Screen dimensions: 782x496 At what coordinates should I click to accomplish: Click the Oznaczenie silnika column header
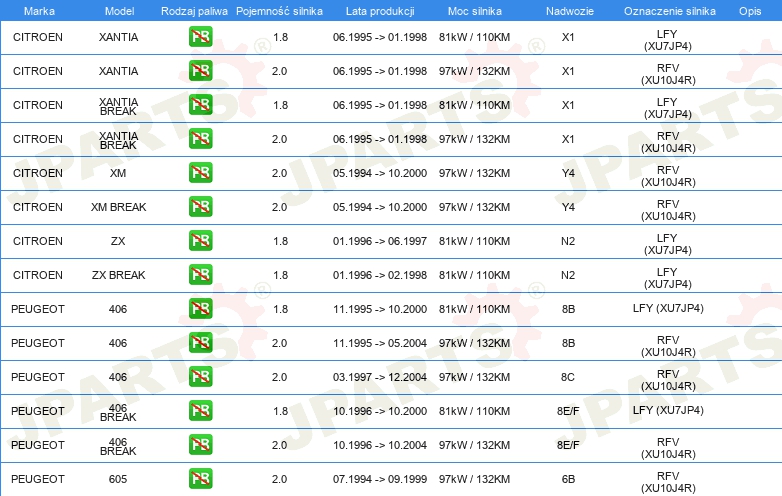click(667, 10)
